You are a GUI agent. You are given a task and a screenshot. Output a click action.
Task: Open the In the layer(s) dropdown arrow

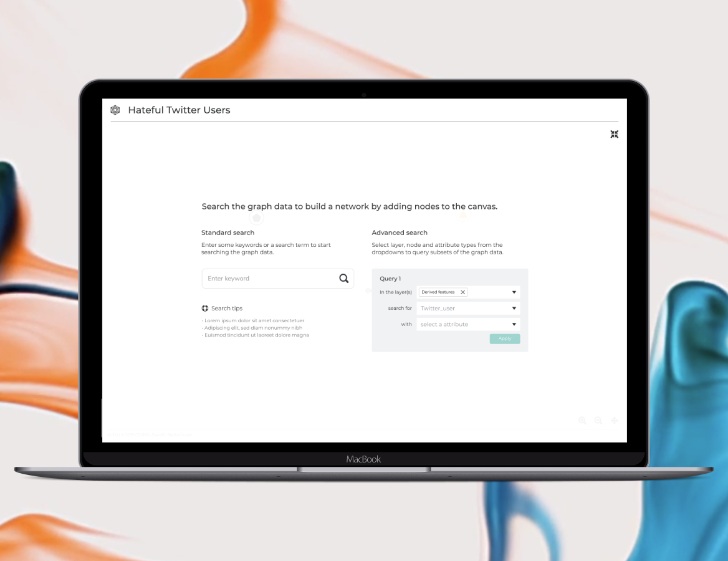click(514, 292)
